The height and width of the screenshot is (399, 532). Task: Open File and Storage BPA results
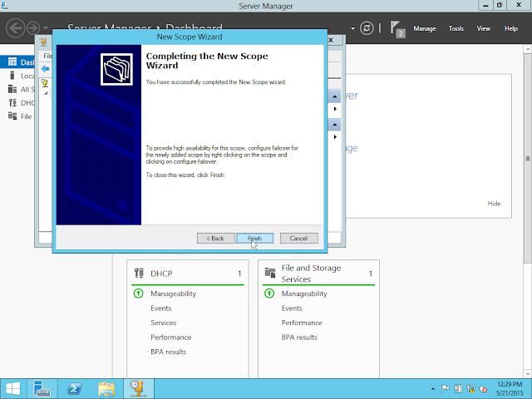click(299, 337)
